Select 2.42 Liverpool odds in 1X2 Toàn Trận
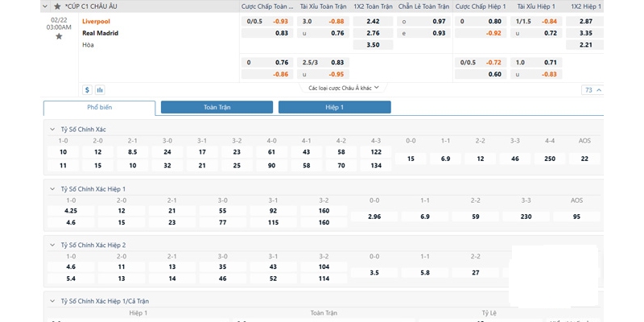Viewport: 644px width, 322px height. tap(373, 21)
